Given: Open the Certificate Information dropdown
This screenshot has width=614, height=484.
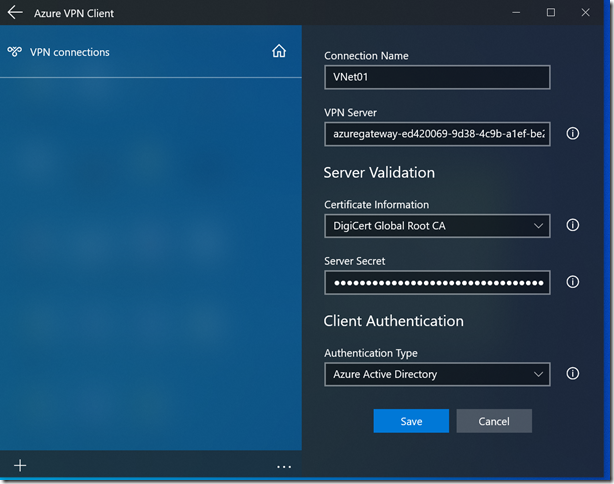Looking at the screenshot, I should [437, 226].
